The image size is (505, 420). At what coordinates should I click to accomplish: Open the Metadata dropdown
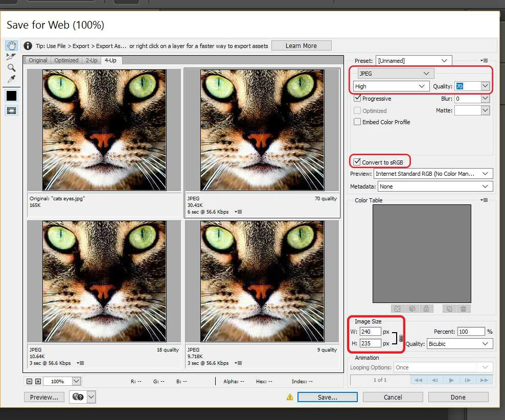(x=435, y=186)
